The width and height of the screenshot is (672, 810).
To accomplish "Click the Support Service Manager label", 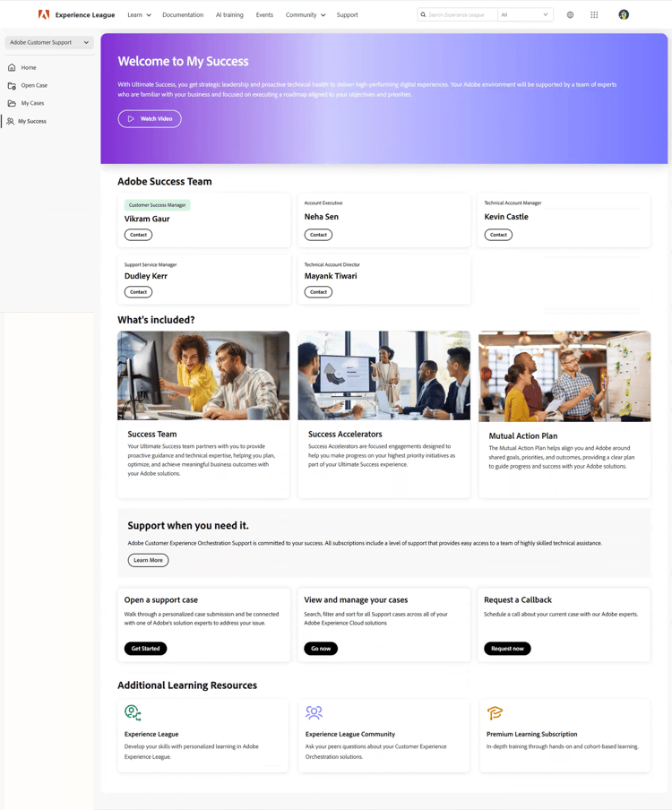I will 151,264.
